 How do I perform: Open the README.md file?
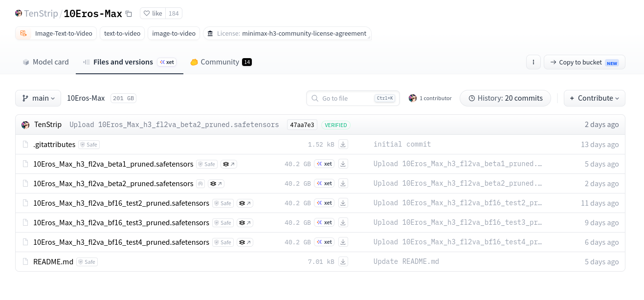click(x=53, y=262)
